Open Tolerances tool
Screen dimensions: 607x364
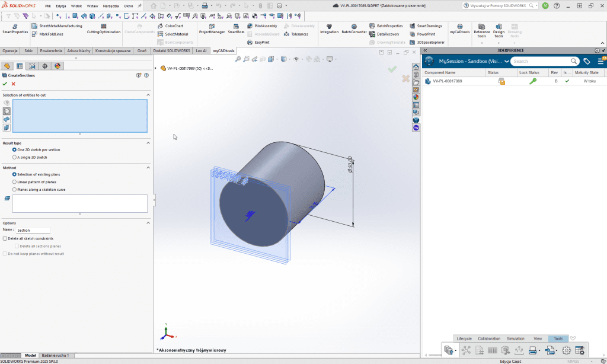click(x=296, y=34)
